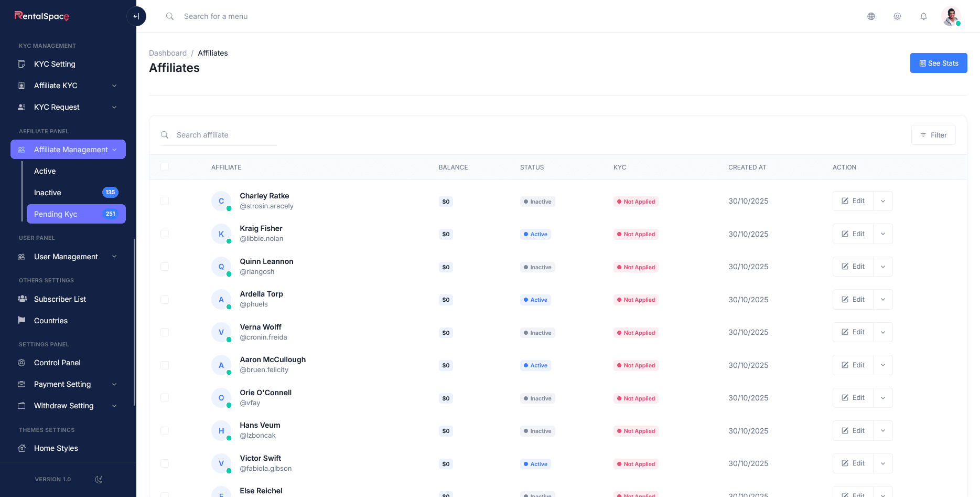Open settings via the top bar gear icon

897,16
